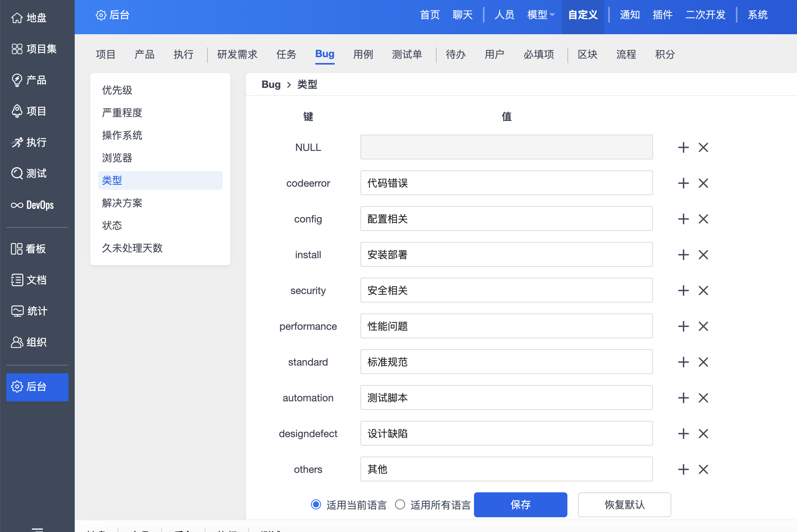Click the 保存 button
The height and width of the screenshot is (532, 797).
pyautogui.click(x=521, y=505)
